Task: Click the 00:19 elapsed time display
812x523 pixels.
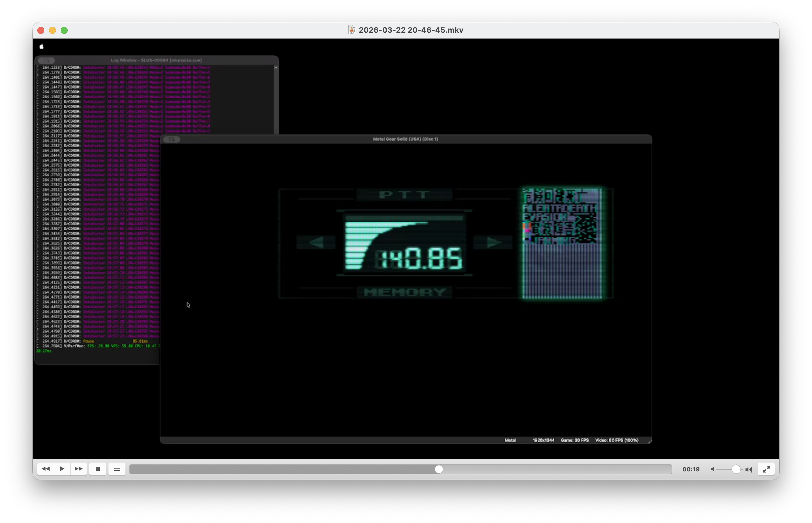Action: pyautogui.click(x=691, y=469)
